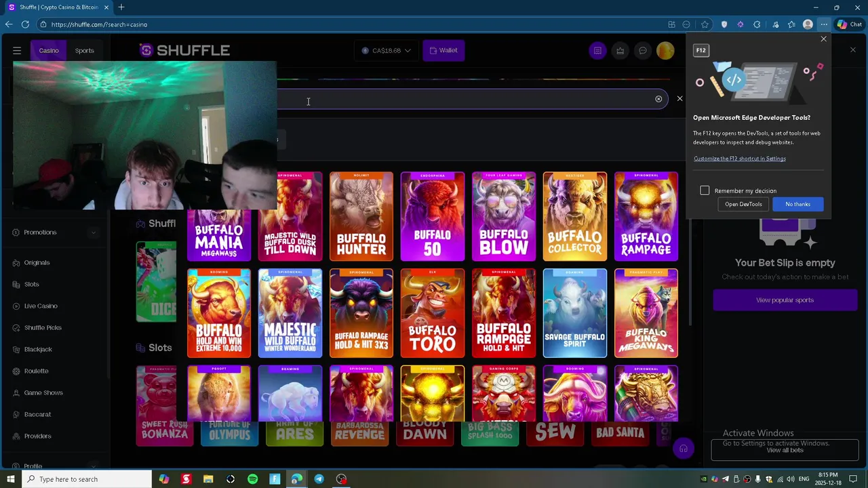Open the user profile avatar
The height and width of the screenshot is (488, 868).
point(665,50)
